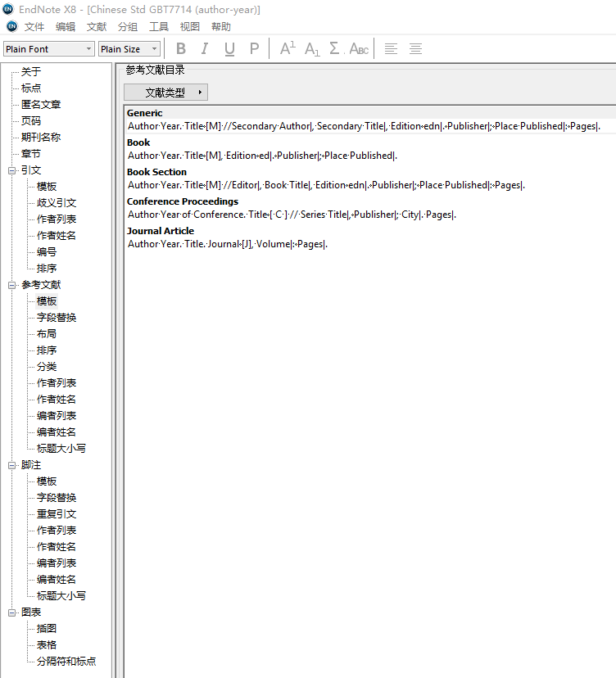
Task: Open the 帮助 menu
Action: 221,27
